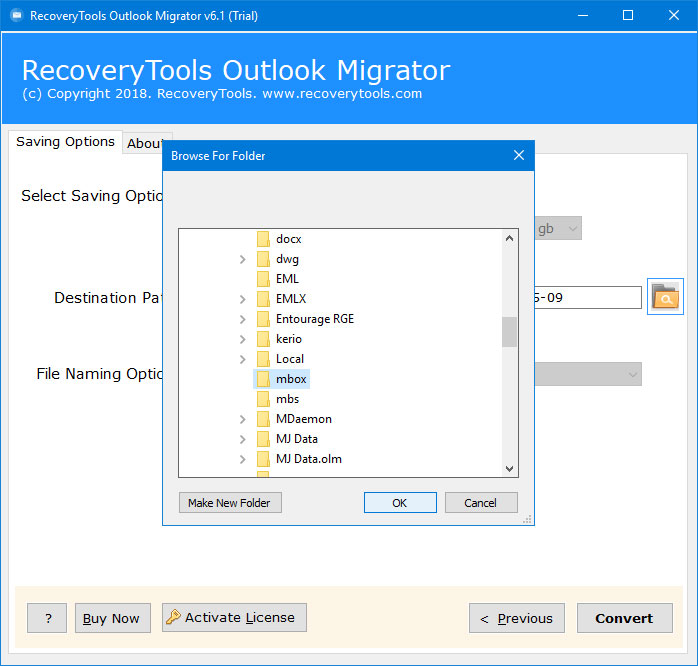Click the mbox folder icon
Viewport: 698px width, 666px height.
point(263,379)
